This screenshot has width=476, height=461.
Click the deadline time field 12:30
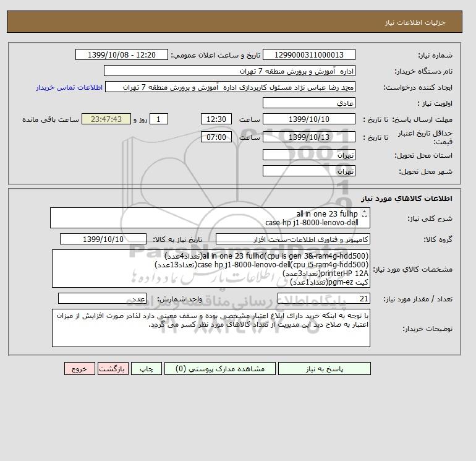tap(216, 119)
